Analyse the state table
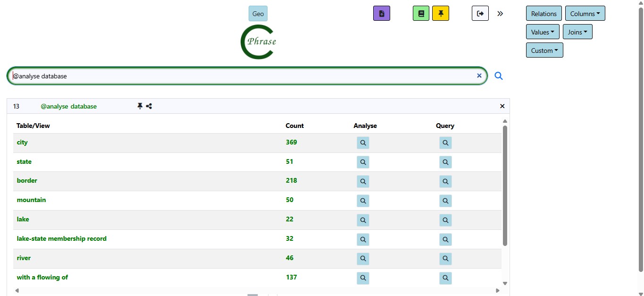Screen dimensions: 644x296 click(363, 162)
